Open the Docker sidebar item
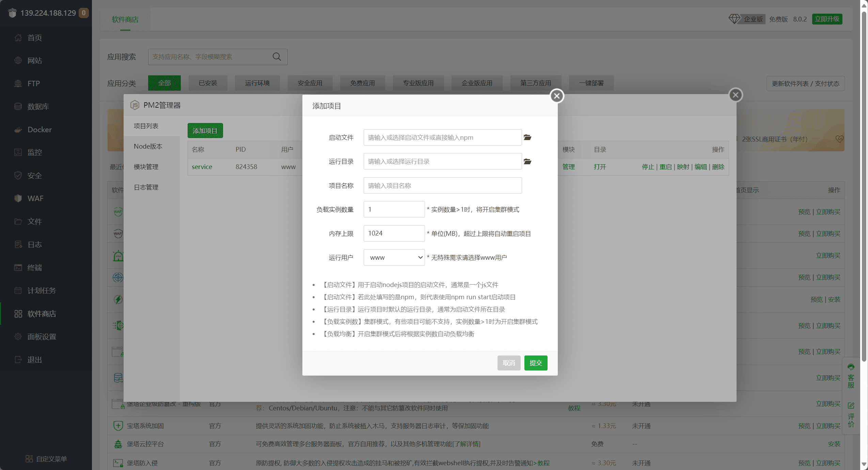Image resolution: width=868 pixels, height=470 pixels. pos(40,130)
